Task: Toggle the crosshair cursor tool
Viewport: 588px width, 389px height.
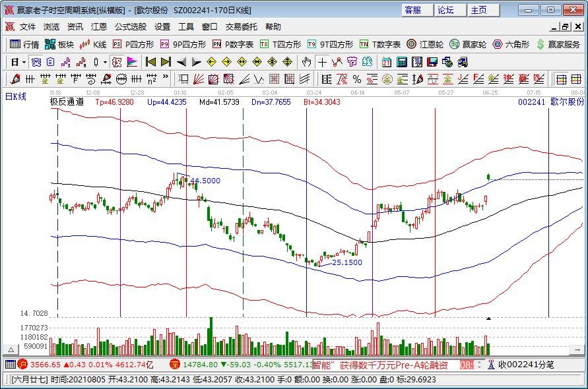Action: (x=322, y=62)
